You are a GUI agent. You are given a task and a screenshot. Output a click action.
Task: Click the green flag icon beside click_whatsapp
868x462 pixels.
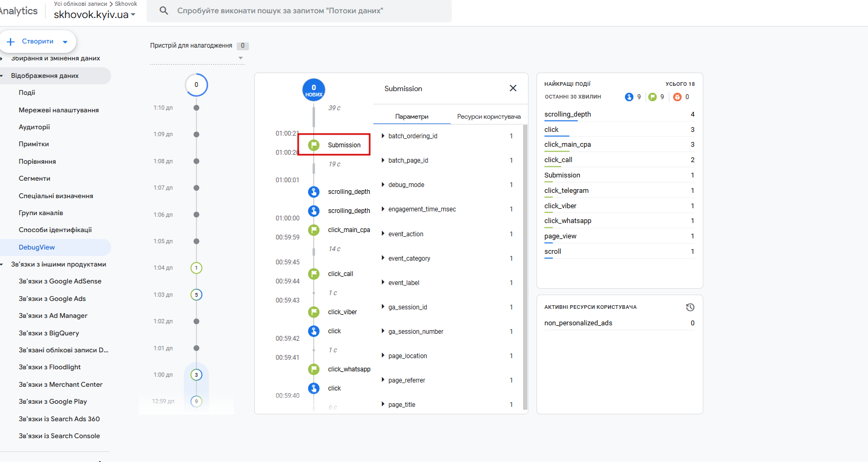[314, 369]
